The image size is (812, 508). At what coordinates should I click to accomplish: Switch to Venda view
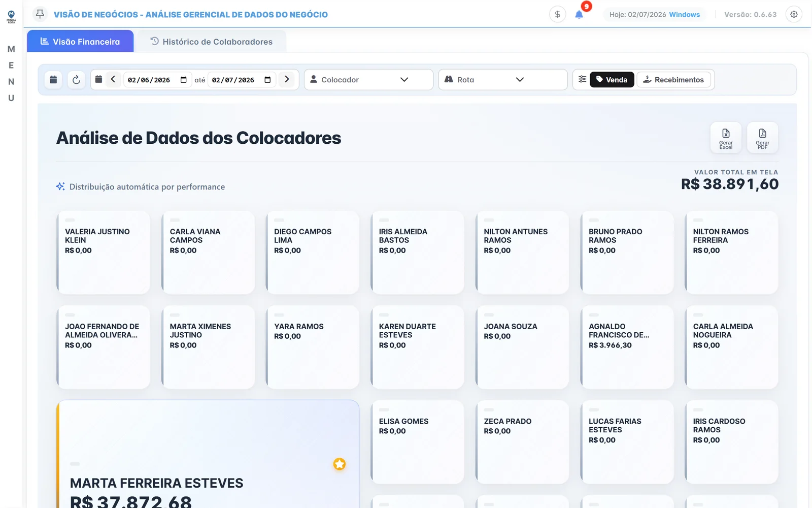(x=612, y=80)
